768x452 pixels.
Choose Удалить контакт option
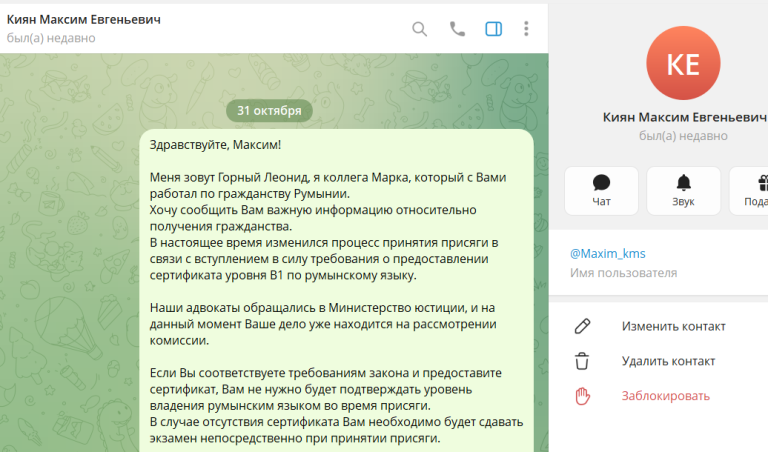(x=668, y=361)
